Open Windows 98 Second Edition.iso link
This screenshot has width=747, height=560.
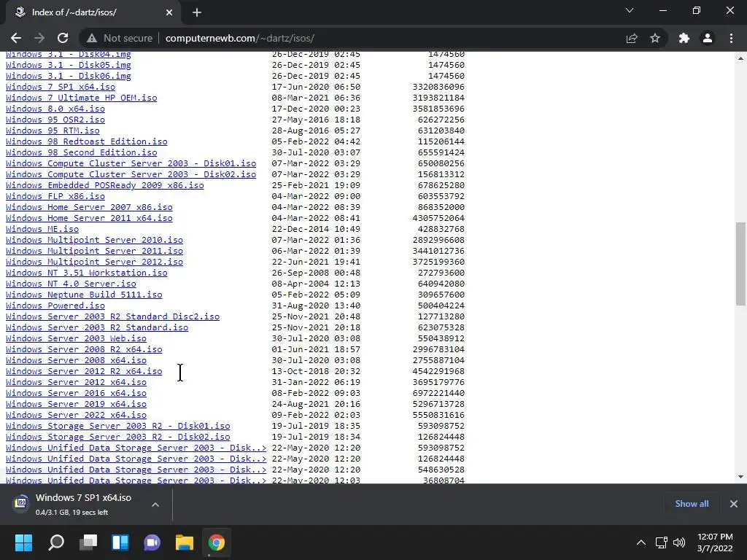point(82,152)
